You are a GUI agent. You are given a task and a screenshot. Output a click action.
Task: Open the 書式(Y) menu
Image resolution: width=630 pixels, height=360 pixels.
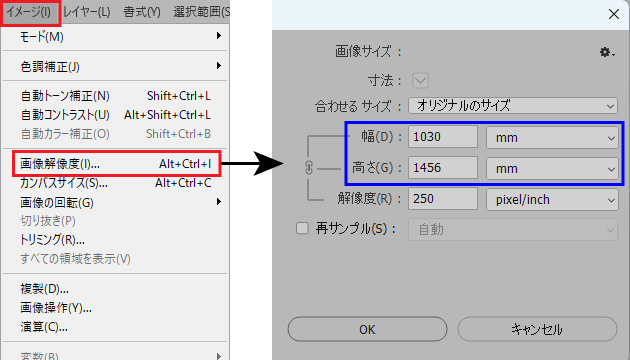[x=142, y=12]
